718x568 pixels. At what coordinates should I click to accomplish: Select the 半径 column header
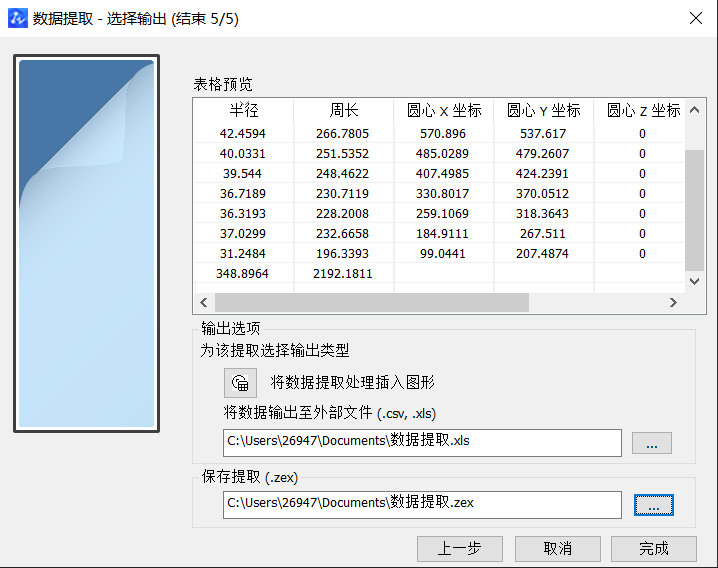(x=243, y=111)
